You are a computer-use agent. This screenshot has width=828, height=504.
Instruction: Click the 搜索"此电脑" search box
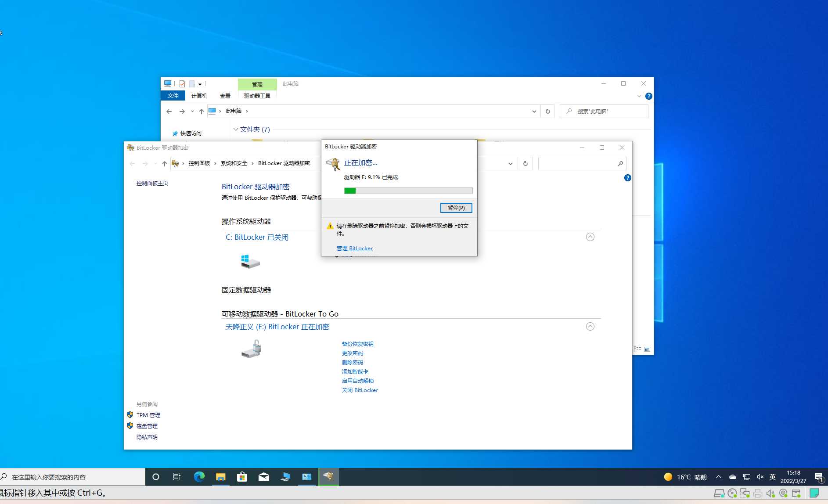tap(604, 112)
